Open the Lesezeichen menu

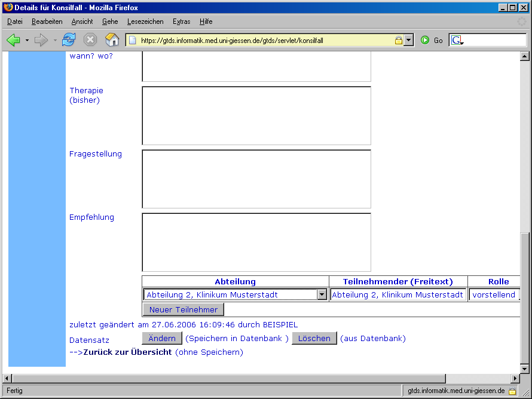[145, 22]
